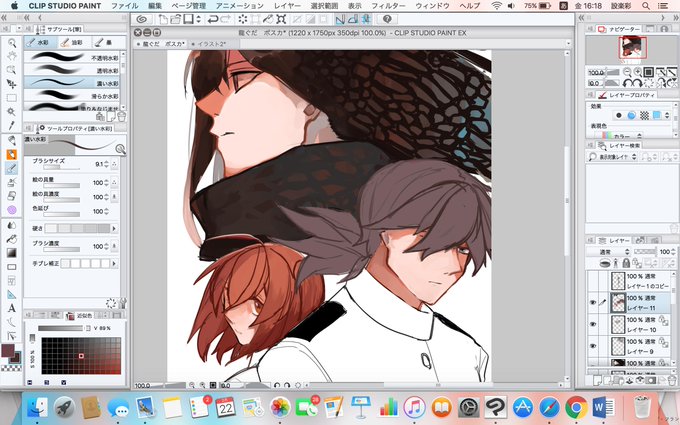Select 透明水彩 brush
The width and height of the screenshot is (680, 425).
[x=72, y=70]
